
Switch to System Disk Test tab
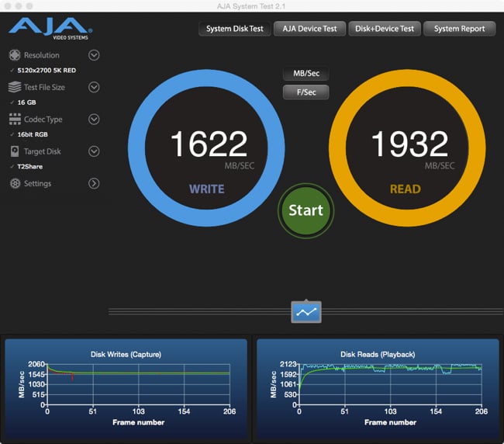pos(235,29)
